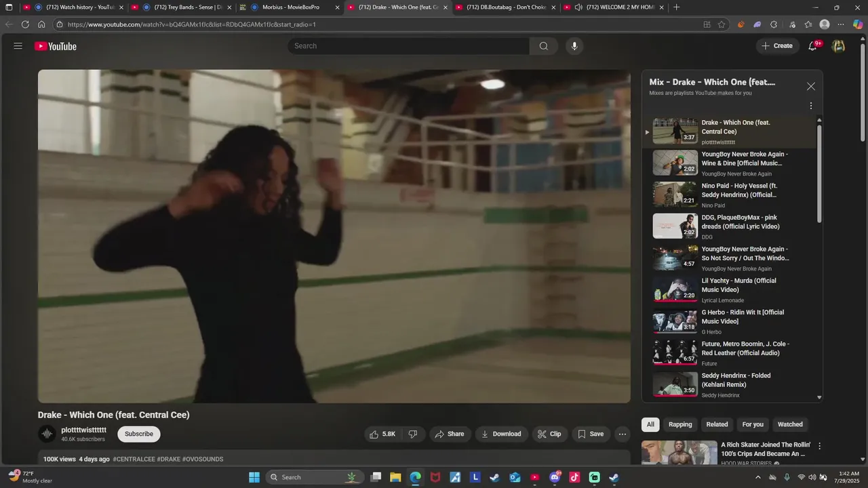Open options menu for A Rich Skater video
Screen dimensions: 868x488
click(819, 446)
